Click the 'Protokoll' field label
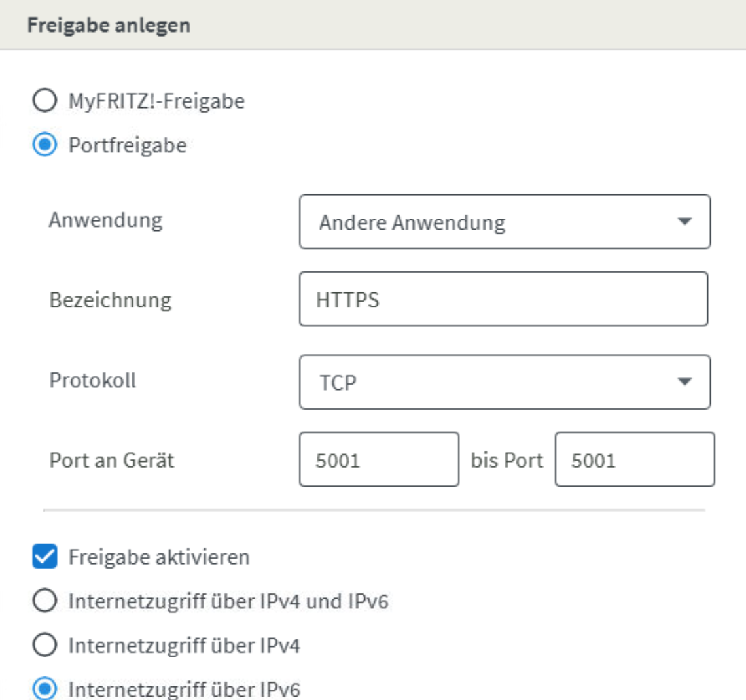The height and width of the screenshot is (700, 746). pyautogui.click(x=93, y=380)
